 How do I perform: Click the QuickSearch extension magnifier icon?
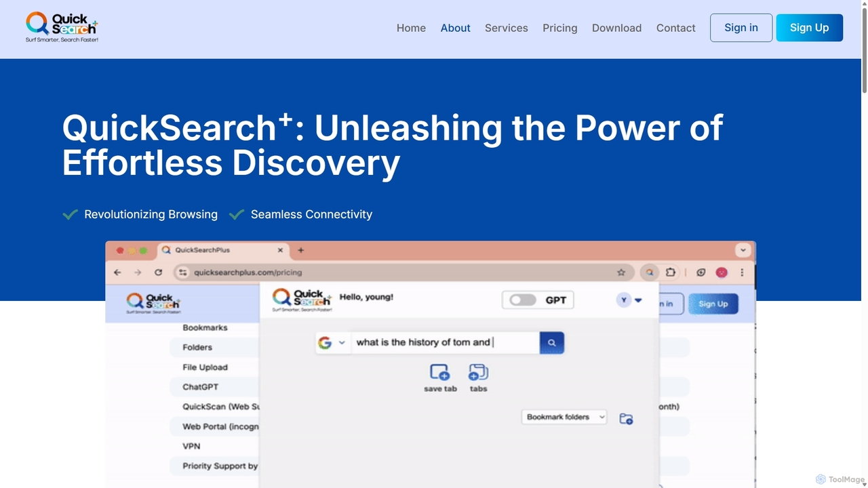pyautogui.click(x=650, y=272)
